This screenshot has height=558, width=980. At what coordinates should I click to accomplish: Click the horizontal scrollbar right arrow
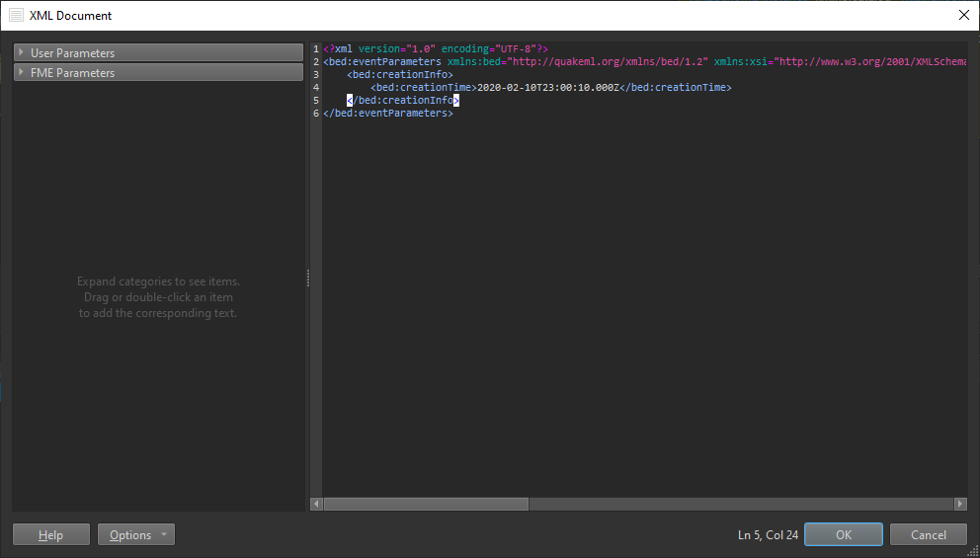tap(960, 504)
